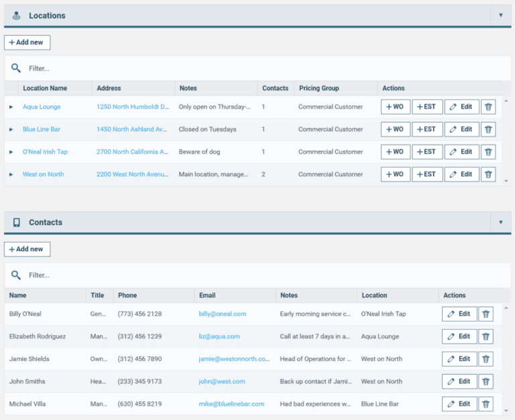
Task: Click trash icon for Blue Line Bar location
Action: [488, 129]
